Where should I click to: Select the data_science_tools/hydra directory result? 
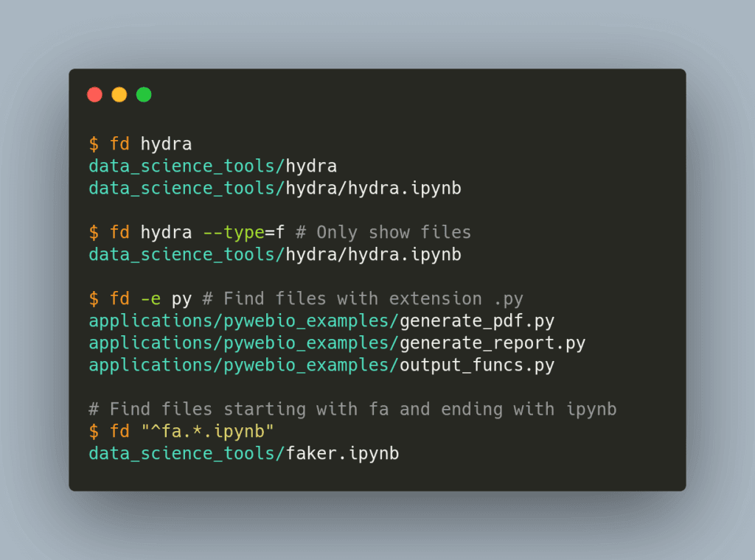coord(212,166)
